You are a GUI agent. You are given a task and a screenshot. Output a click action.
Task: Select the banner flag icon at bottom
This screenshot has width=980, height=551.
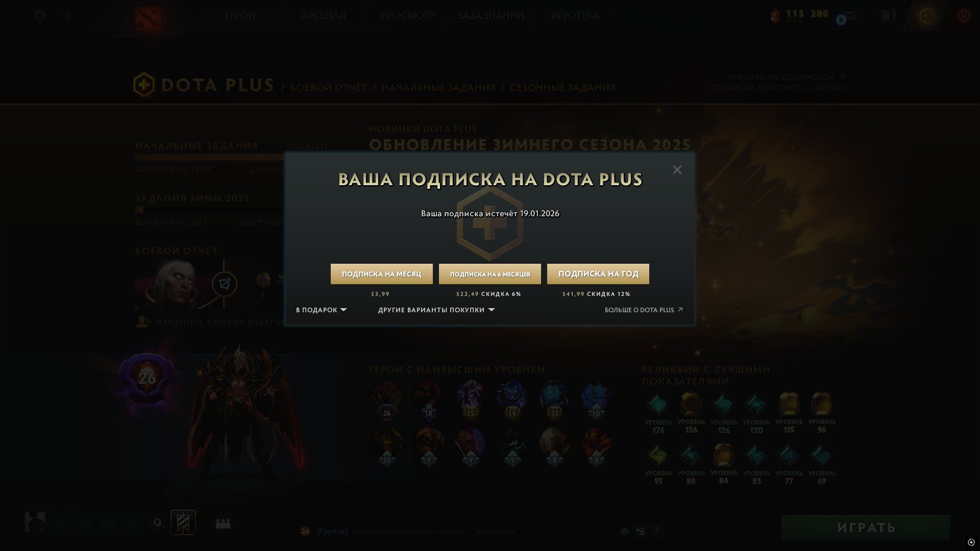coord(183,522)
